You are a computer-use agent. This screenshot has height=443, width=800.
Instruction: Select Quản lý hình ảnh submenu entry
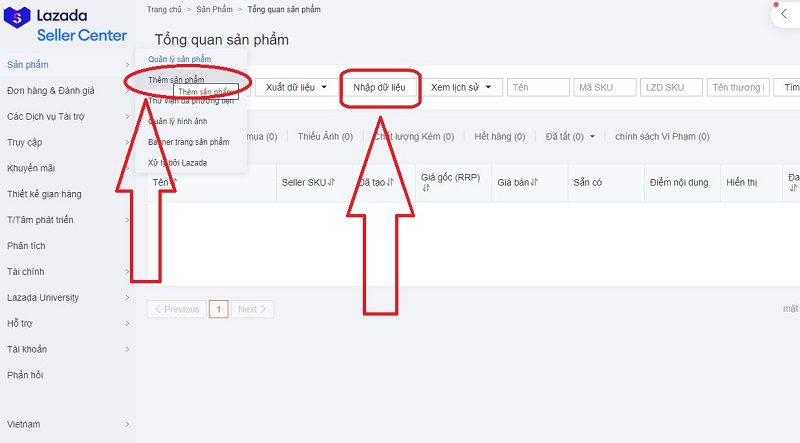[x=178, y=121]
